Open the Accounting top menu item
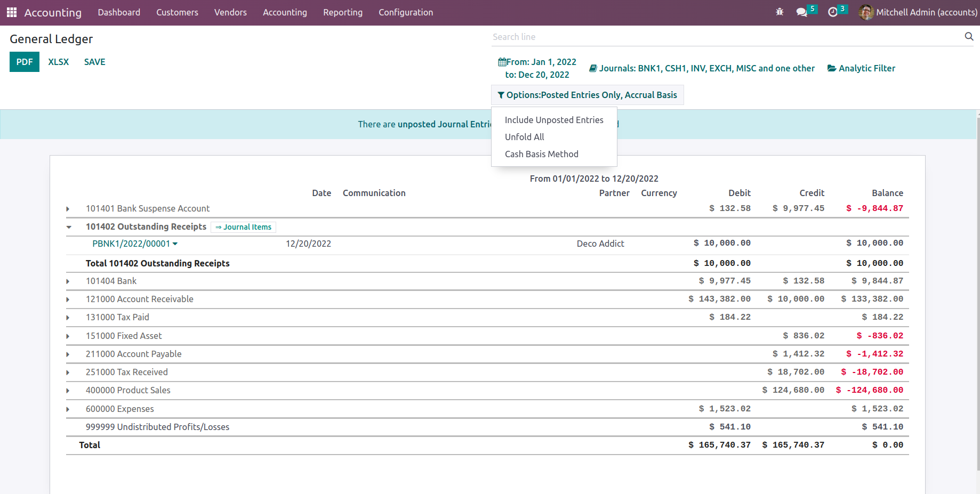This screenshot has height=494, width=980. tap(285, 12)
